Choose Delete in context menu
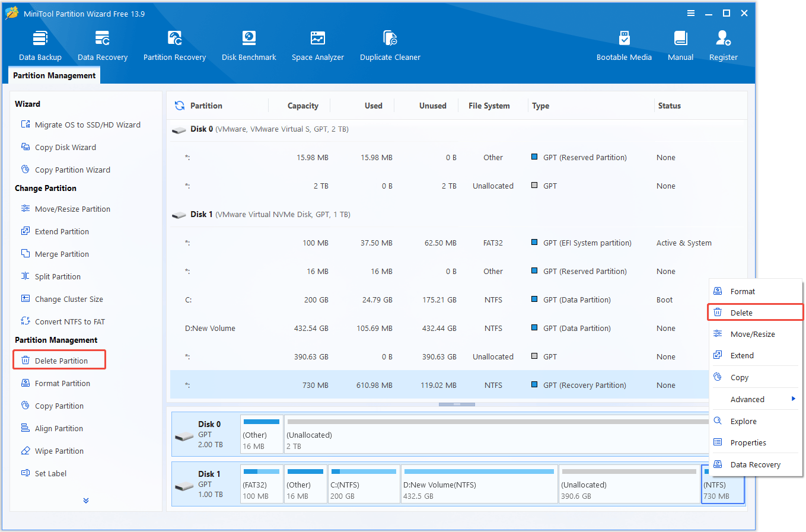The height and width of the screenshot is (532, 806). (755, 313)
